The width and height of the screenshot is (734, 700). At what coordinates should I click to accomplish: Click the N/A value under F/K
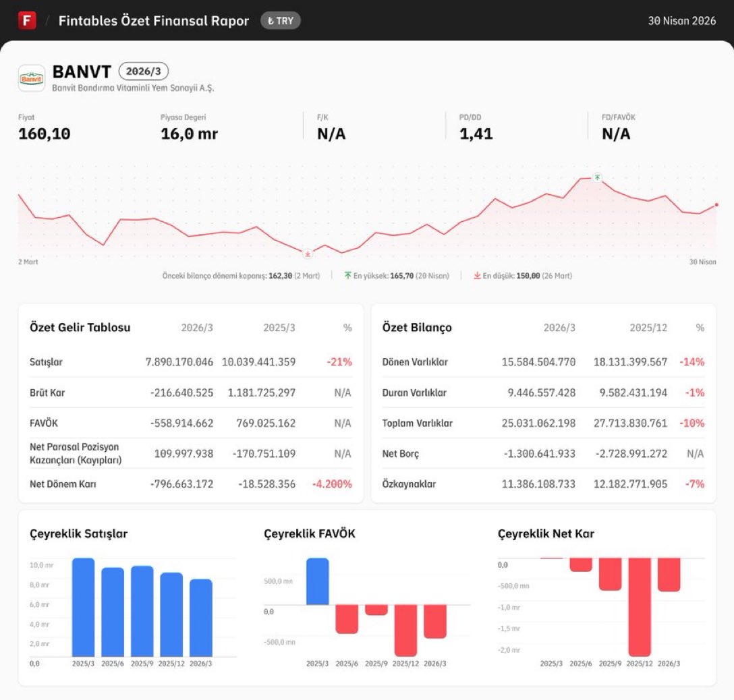click(331, 134)
